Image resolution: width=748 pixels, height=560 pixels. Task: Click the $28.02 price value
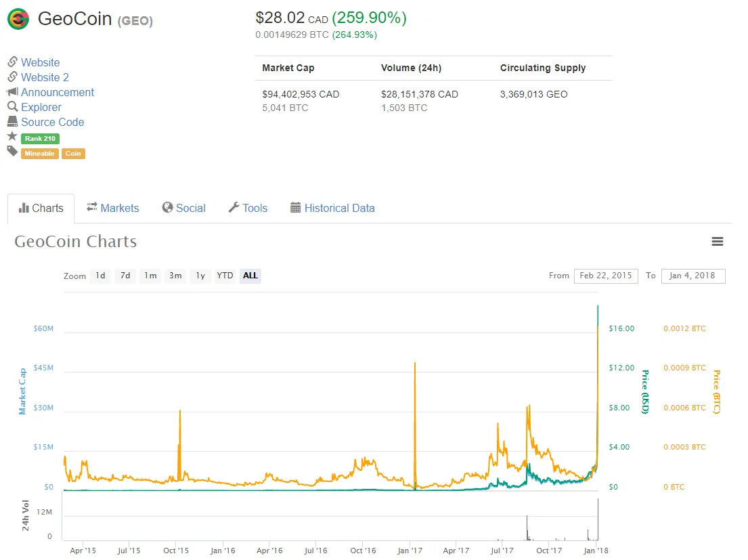pos(280,18)
